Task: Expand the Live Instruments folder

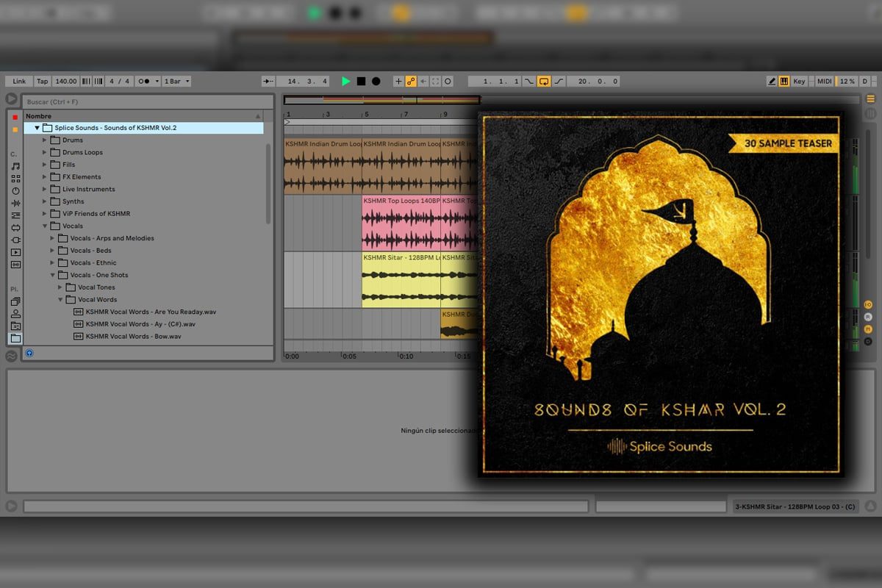Action: (x=45, y=189)
